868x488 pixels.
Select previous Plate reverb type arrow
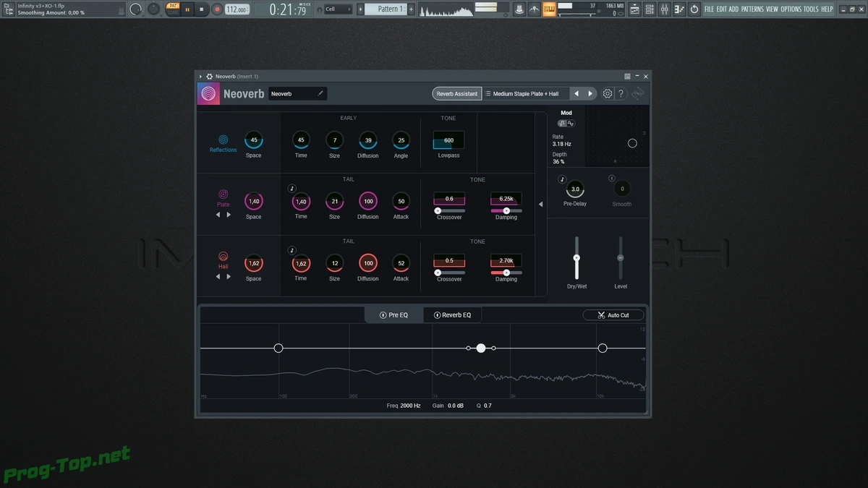point(218,215)
